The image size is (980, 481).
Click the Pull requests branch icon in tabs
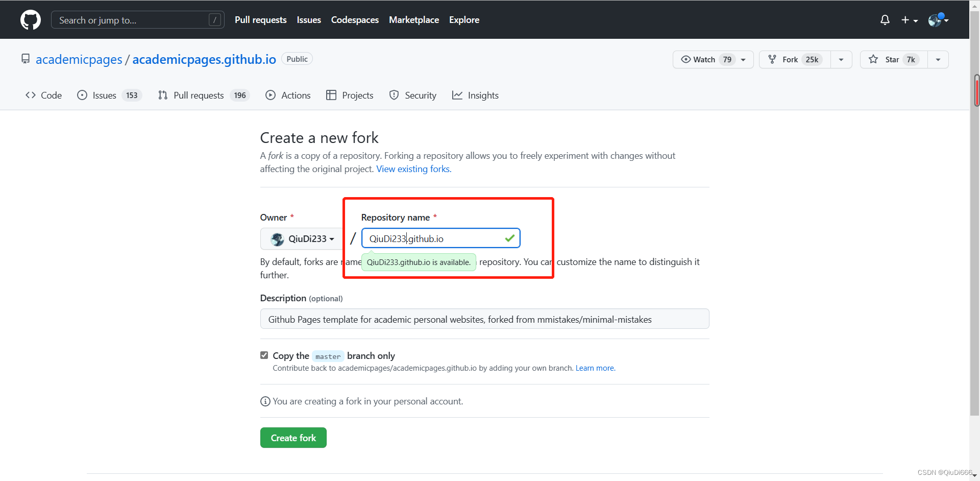click(x=163, y=95)
